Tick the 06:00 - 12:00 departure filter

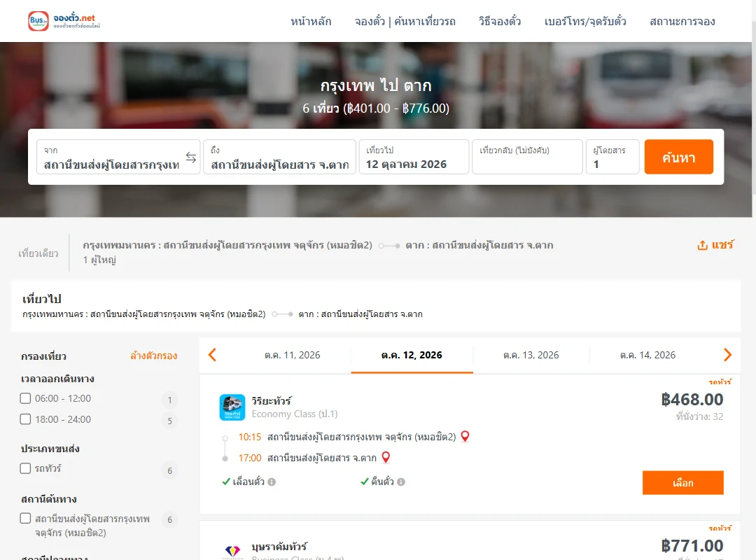[x=26, y=398]
